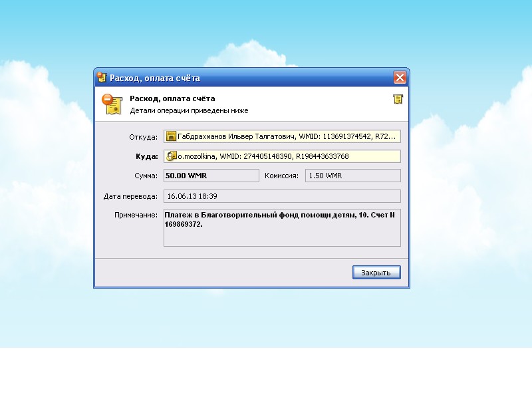
Task: Click the 'Примечание:' label
Action: (x=136, y=215)
